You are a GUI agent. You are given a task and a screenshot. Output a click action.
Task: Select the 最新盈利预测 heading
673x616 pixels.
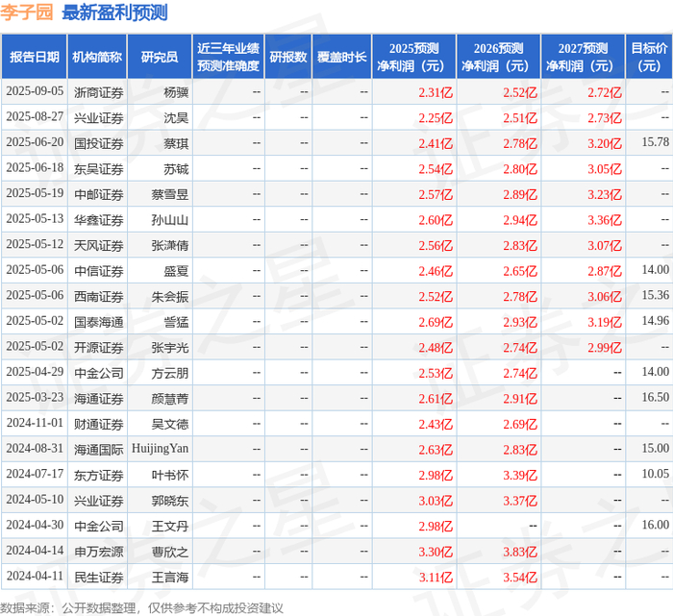pos(114,12)
